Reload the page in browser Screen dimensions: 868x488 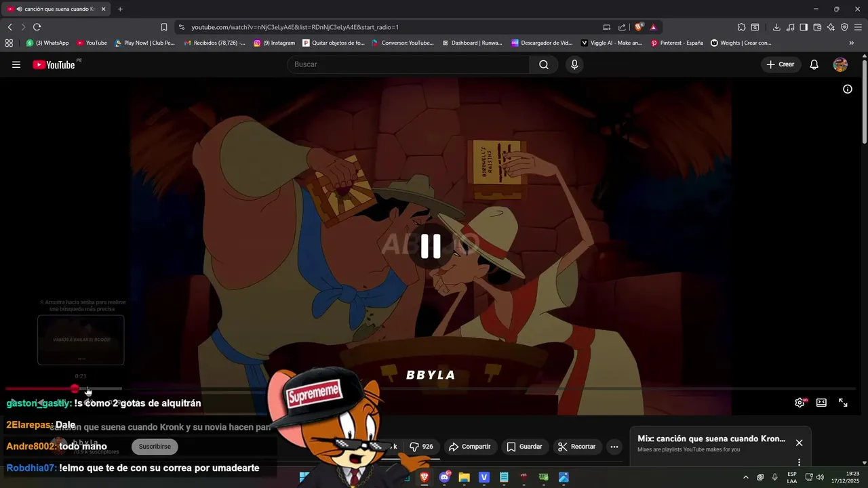coord(37,27)
